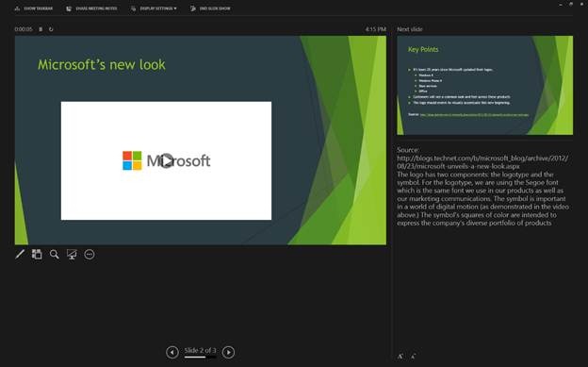Open More slide show options

pyautogui.click(x=90, y=255)
